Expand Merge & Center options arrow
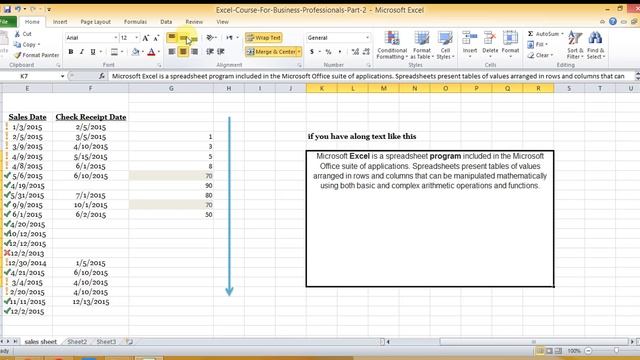 pos(299,52)
